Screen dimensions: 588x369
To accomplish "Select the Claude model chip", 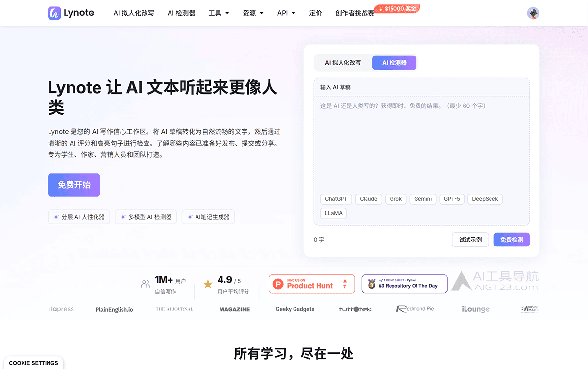I will [x=368, y=199].
